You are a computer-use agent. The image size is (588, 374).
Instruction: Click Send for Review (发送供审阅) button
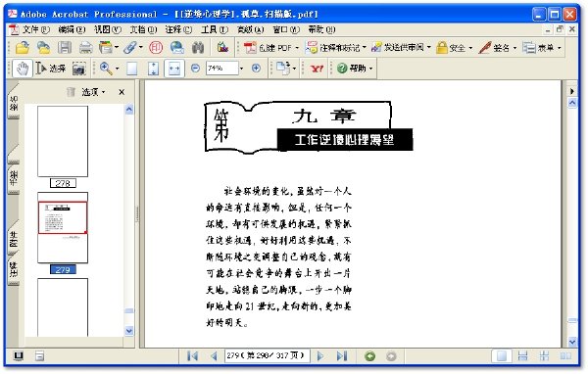coord(401,48)
